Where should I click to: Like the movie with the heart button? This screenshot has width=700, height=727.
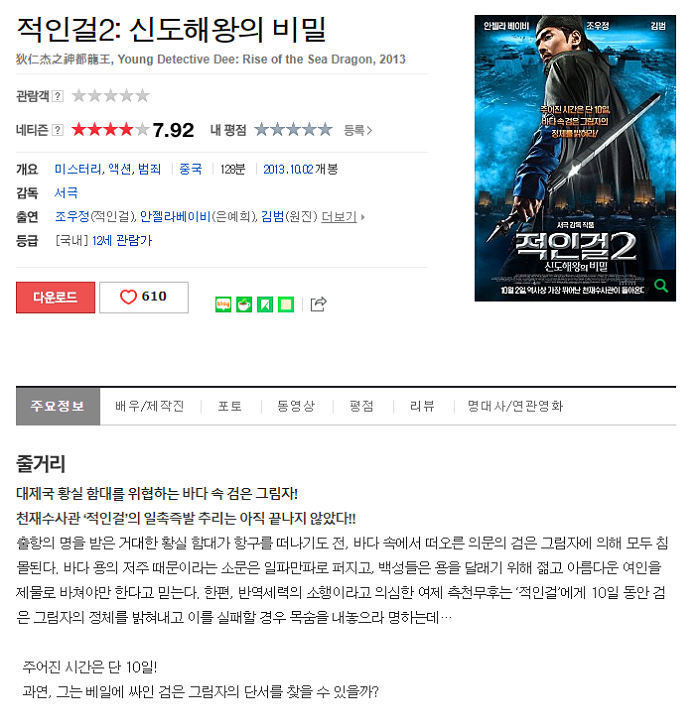tap(144, 297)
